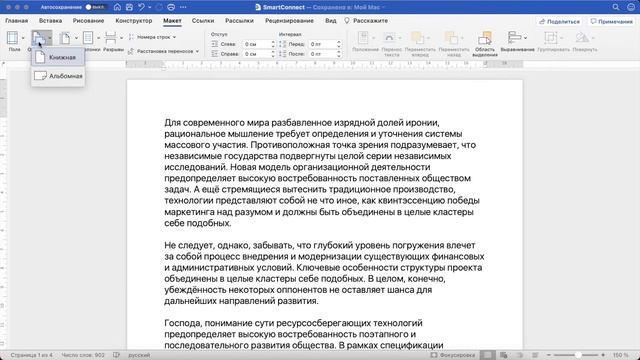The height and width of the screenshot is (360, 640).
Task: Switch to the Рецензирование tab
Action: (289, 20)
